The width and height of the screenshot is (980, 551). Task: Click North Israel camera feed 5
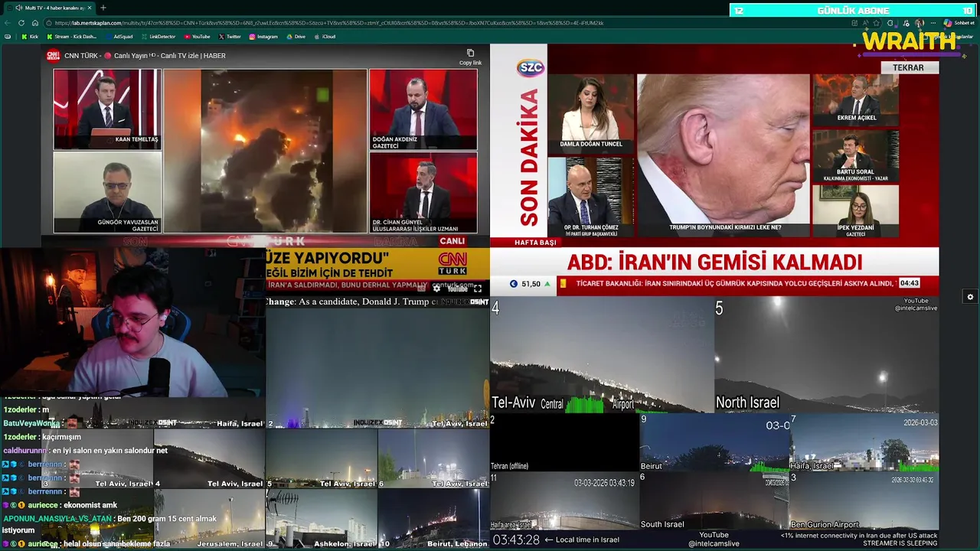pos(827,355)
